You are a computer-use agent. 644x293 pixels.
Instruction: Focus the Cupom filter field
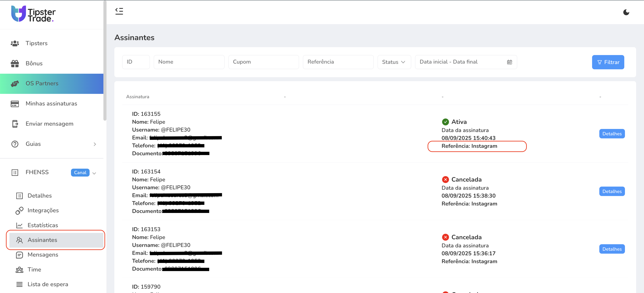coord(264,62)
